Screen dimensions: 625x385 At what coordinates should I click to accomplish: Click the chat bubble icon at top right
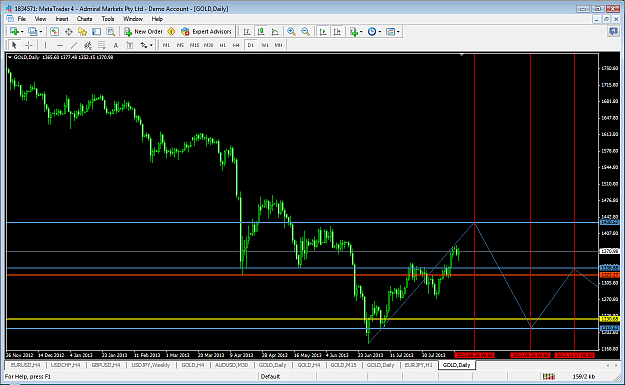tap(613, 31)
